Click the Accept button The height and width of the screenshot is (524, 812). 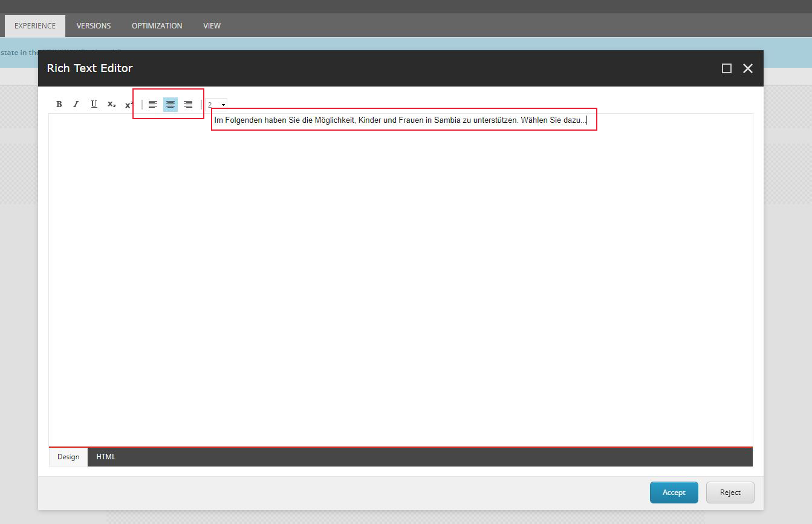pyautogui.click(x=674, y=493)
